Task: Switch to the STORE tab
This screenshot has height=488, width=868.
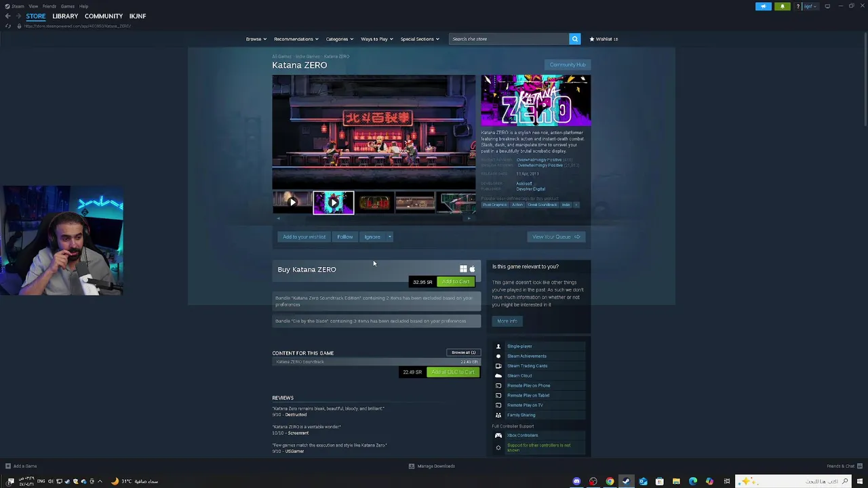Action: [36, 16]
